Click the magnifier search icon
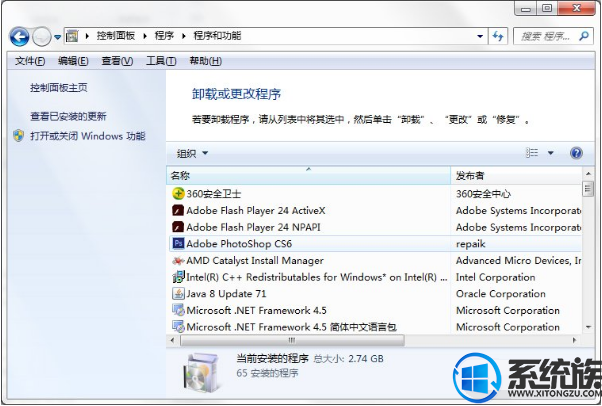The width and height of the screenshot is (602, 406). [584, 36]
